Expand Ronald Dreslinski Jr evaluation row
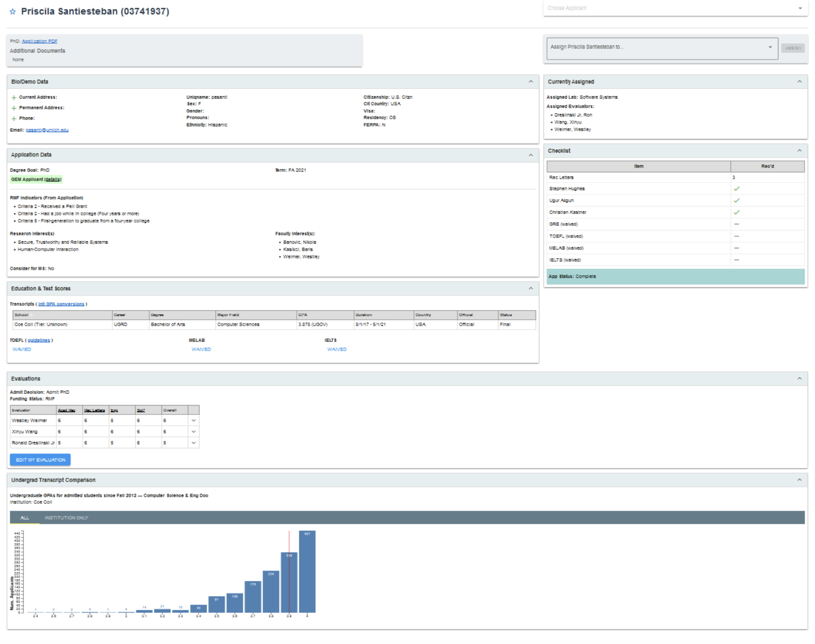This screenshot has height=644, width=815. pyautogui.click(x=193, y=443)
